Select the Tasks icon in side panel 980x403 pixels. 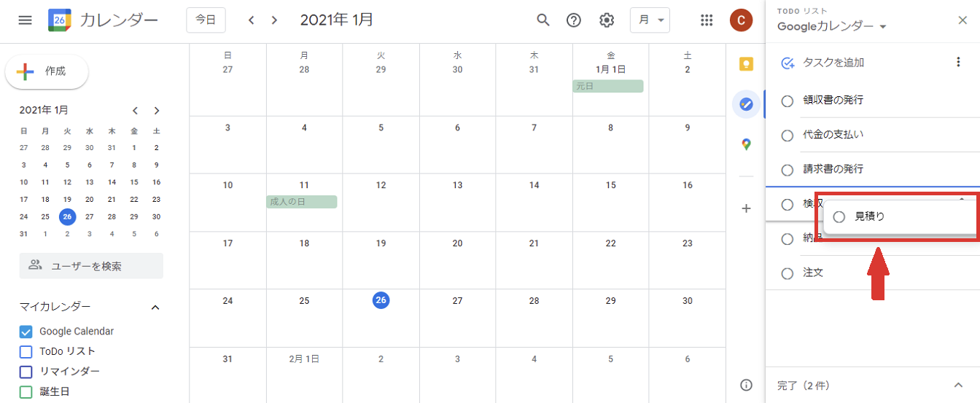click(x=746, y=104)
